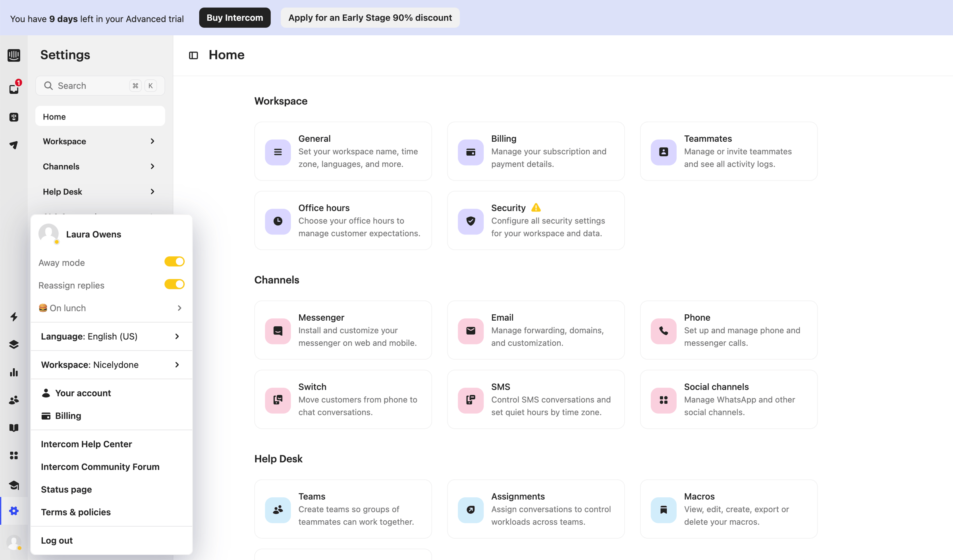Open the Teammates settings card title
The width and height of the screenshot is (953, 560).
[x=708, y=139]
